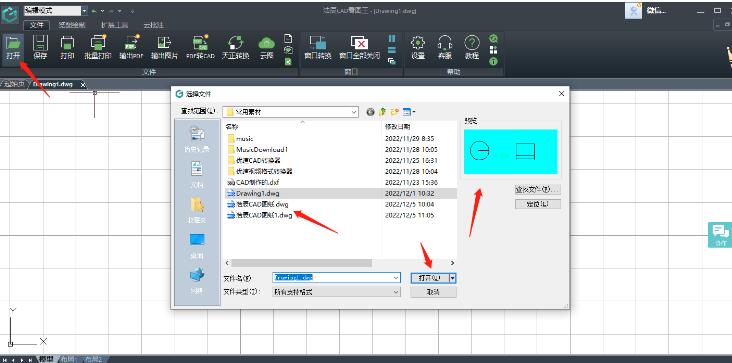
Task: Click the up-one-level folder icon in dialog
Action: 383,112
